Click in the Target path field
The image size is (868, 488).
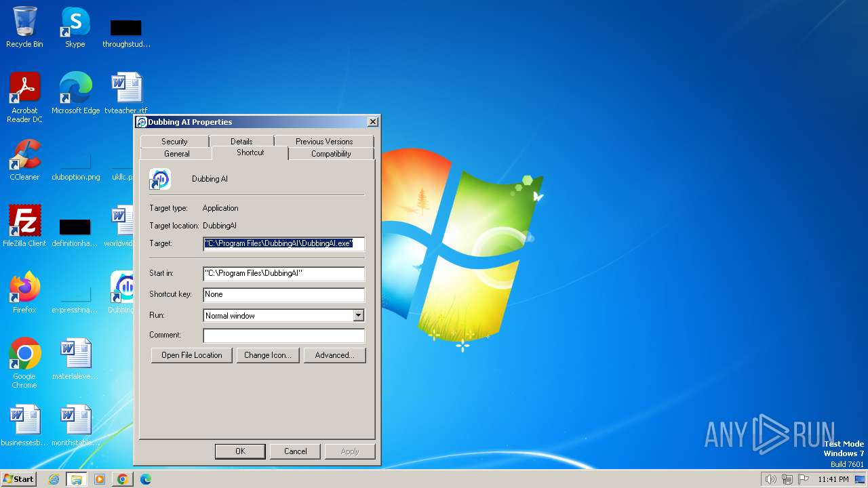(284, 243)
